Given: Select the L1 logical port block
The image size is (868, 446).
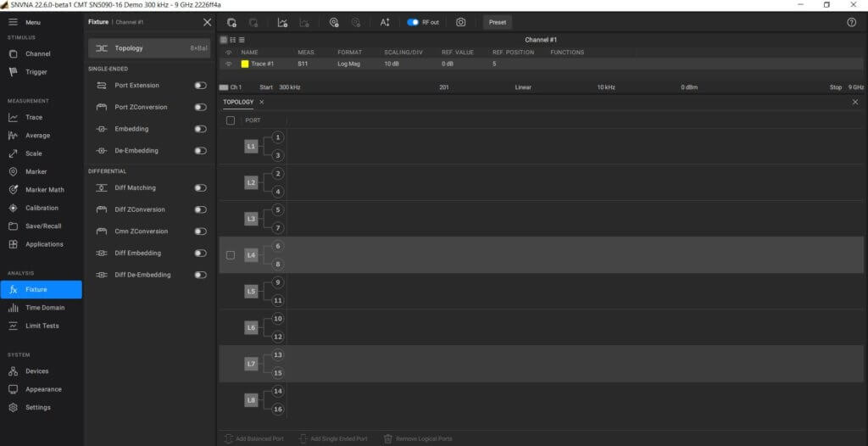Looking at the screenshot, I should (x=251, y=147).
